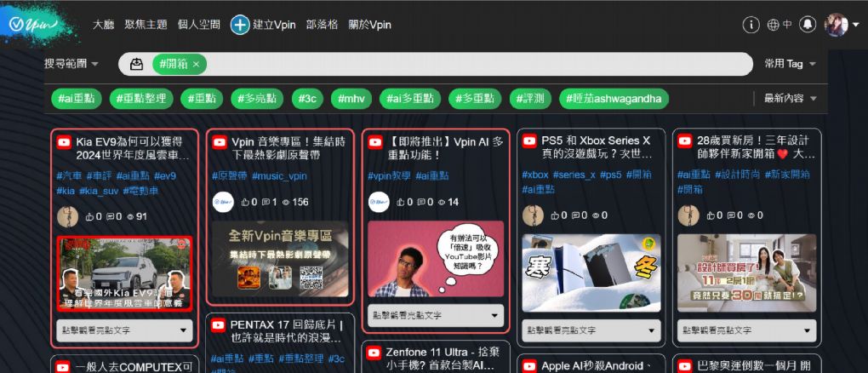Select the #多亮點 tag pill
The height and width of the screenshot is (373, 868).
click(x=257, y=99)
